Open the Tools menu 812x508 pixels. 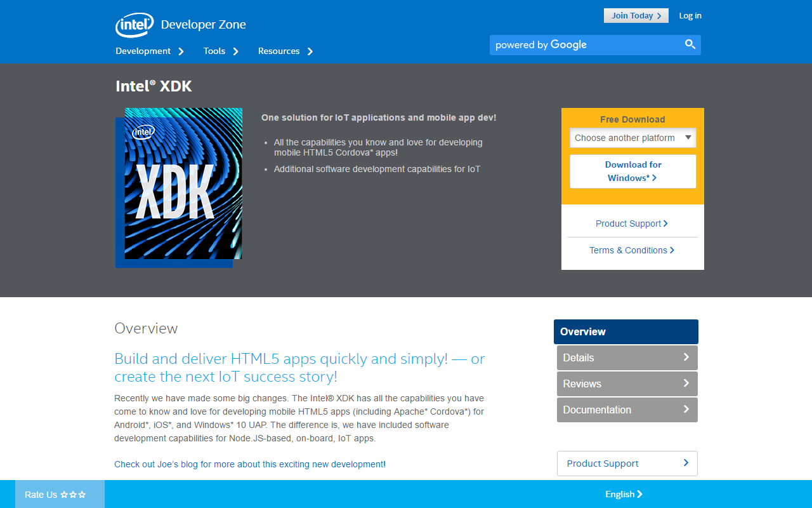tap(214, 51)
